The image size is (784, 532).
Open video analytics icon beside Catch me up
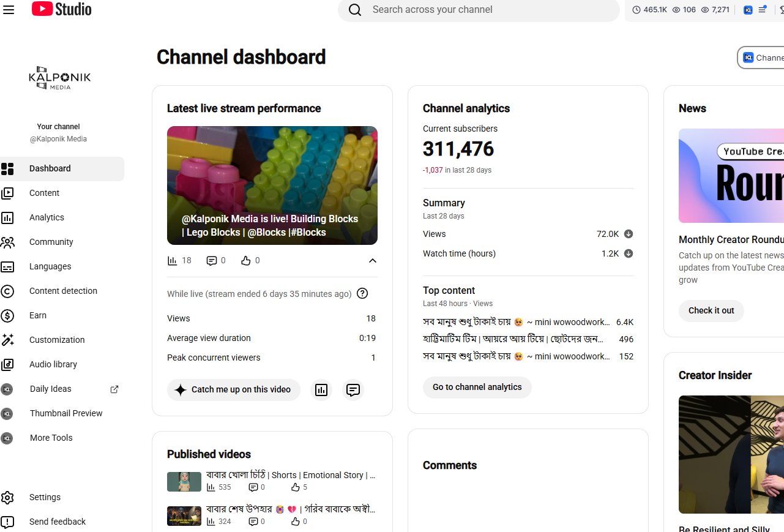(x=321, y=390)
